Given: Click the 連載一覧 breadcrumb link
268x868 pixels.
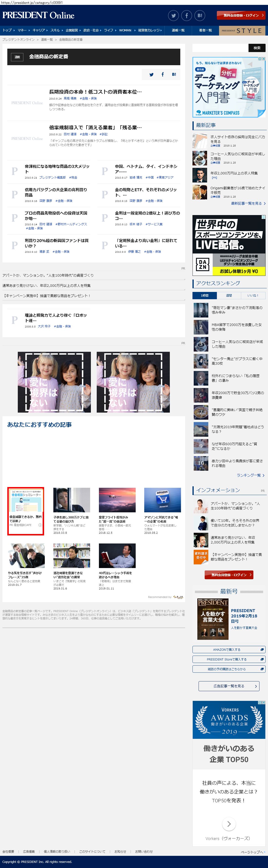Looking at the screenshot, I should click(47, 40).
